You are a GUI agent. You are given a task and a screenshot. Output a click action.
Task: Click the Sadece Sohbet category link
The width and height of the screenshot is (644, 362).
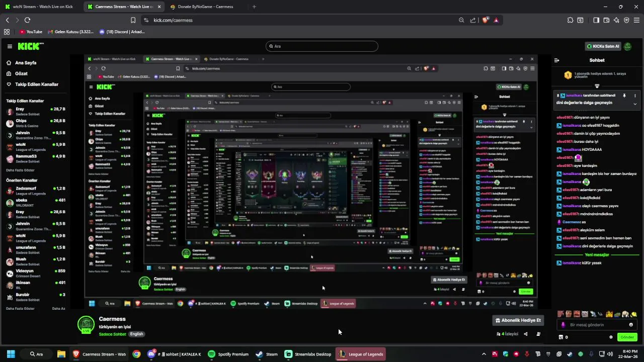(x=112, y=334)
